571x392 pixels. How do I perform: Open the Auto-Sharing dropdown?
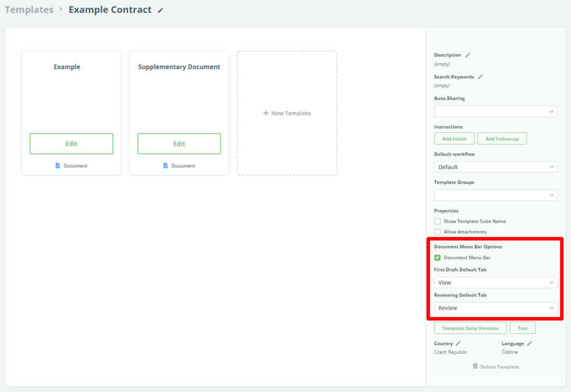tap(495, 111)
